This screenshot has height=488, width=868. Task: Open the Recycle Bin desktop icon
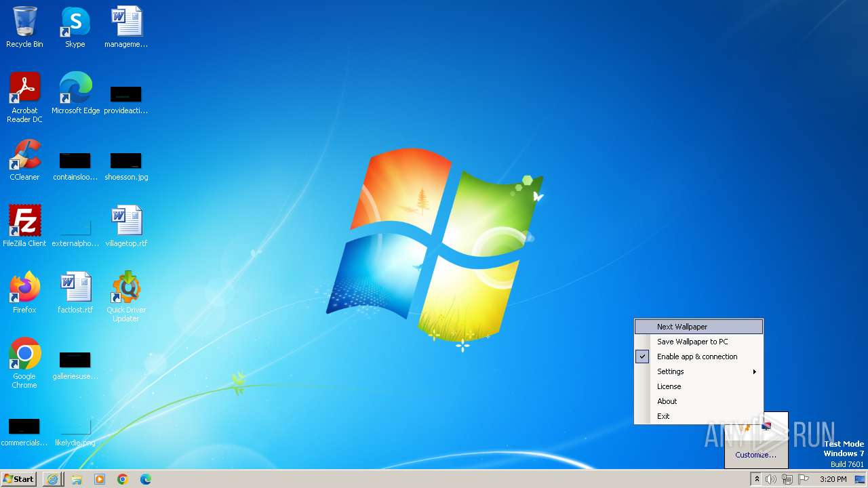tap(24, 27)
